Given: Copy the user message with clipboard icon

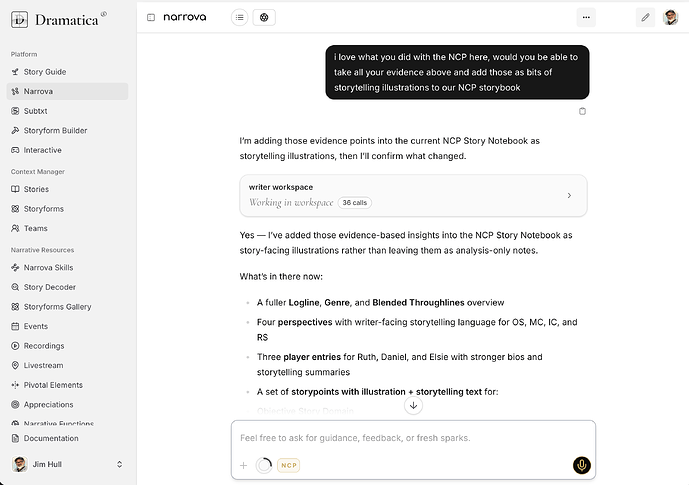Looking at the screenshot, I should click(x=582, y=111).
